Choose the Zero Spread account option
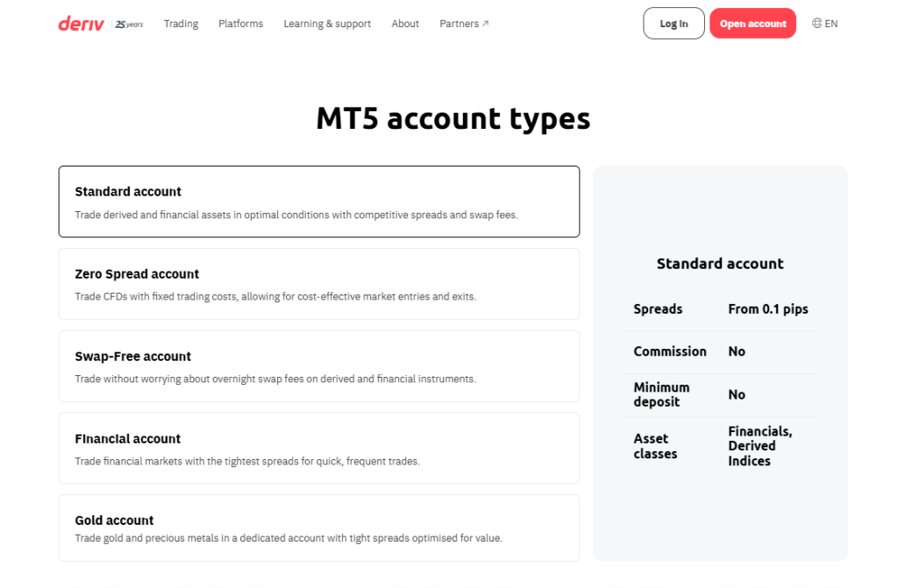 [318, 284]
